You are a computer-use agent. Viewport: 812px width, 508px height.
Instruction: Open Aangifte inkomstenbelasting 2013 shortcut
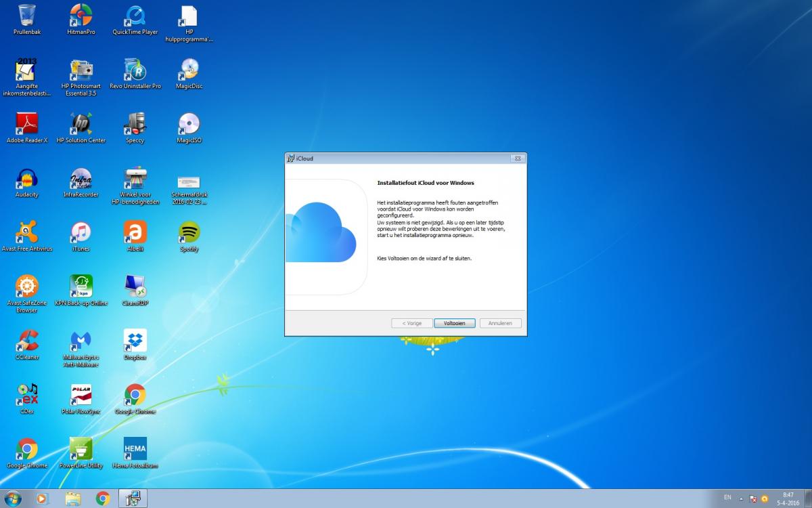[x=27, y=77]
